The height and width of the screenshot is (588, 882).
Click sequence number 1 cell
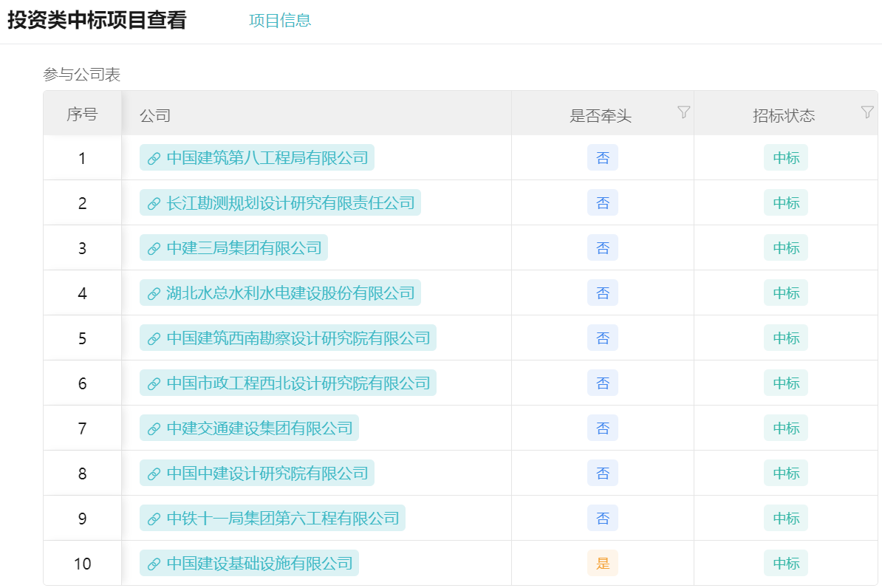click(x=82, y=158)
